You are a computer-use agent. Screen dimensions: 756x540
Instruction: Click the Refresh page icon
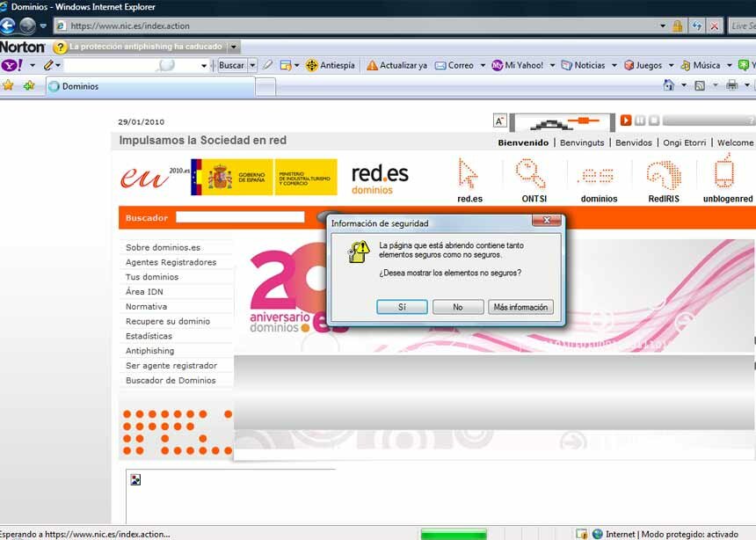(x=696, y=26)
